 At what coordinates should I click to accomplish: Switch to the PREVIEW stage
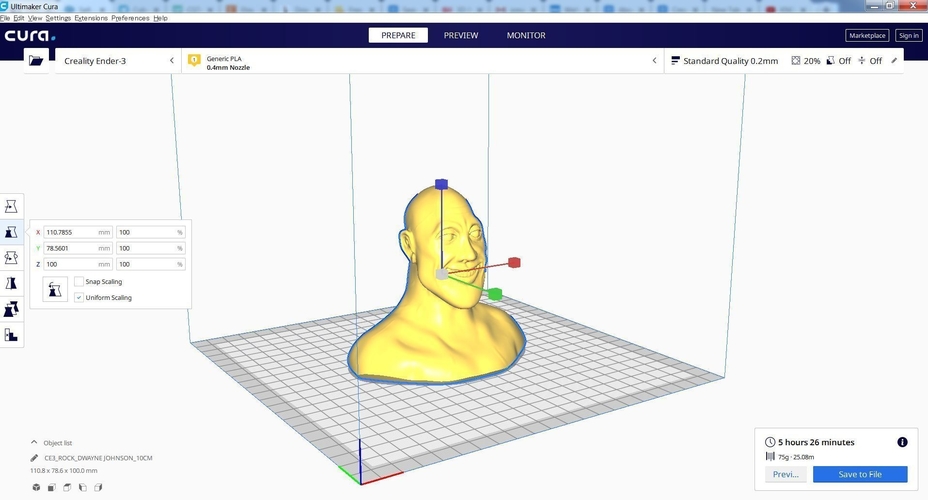pos(461,36)
